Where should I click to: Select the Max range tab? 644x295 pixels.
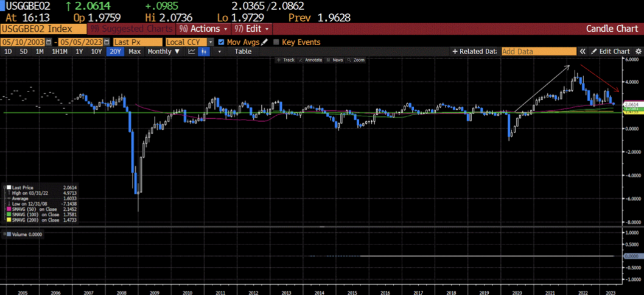(x=135, y=51)
